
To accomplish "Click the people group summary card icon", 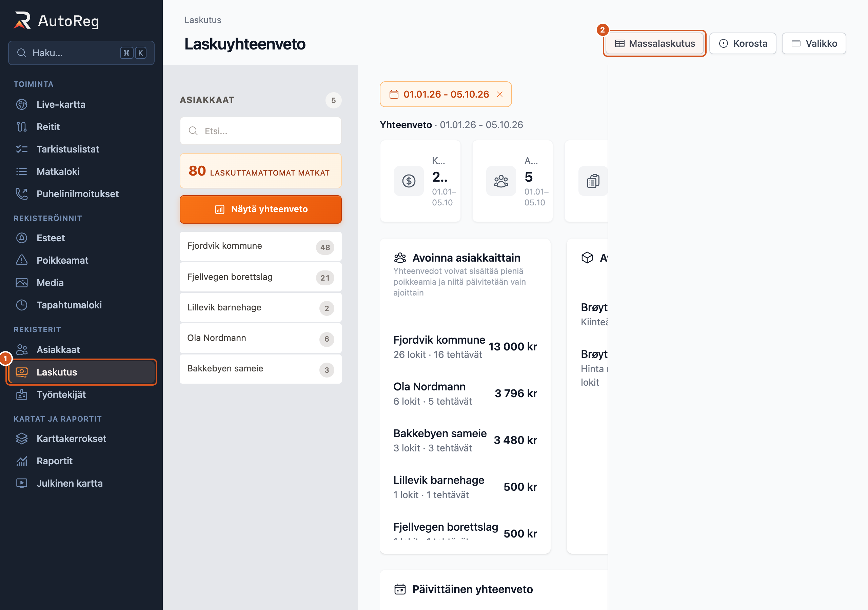I will [501, 181].
